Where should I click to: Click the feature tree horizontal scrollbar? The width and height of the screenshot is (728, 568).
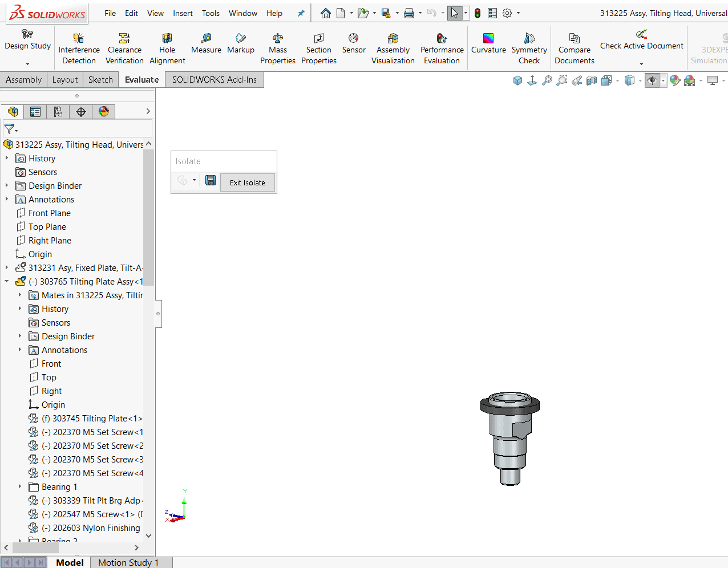coord(35,547)
